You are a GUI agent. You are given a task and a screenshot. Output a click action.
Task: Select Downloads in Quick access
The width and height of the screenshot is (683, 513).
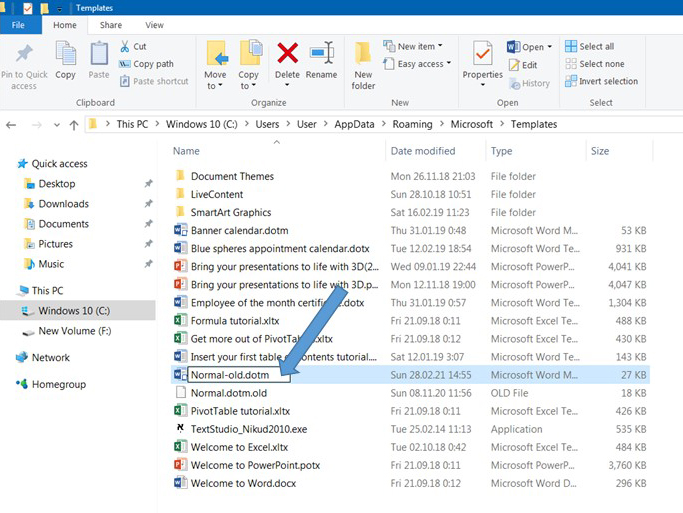[x=63, y=204]
